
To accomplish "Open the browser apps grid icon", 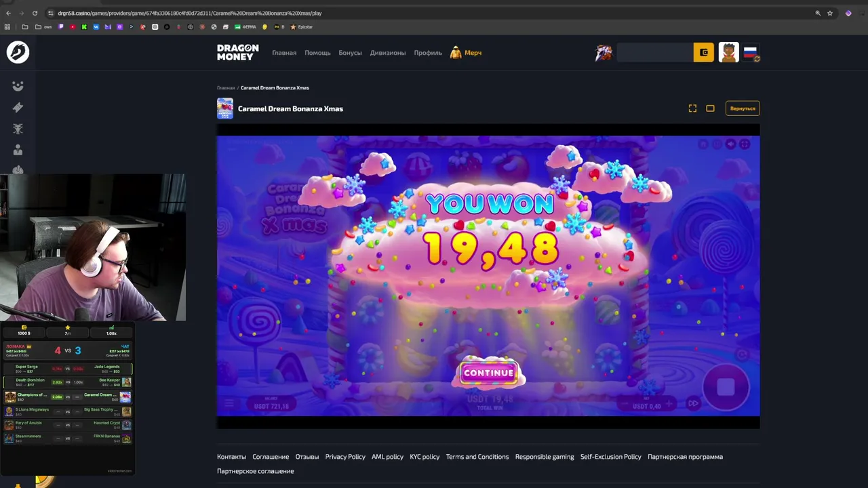I will [7, 27].
